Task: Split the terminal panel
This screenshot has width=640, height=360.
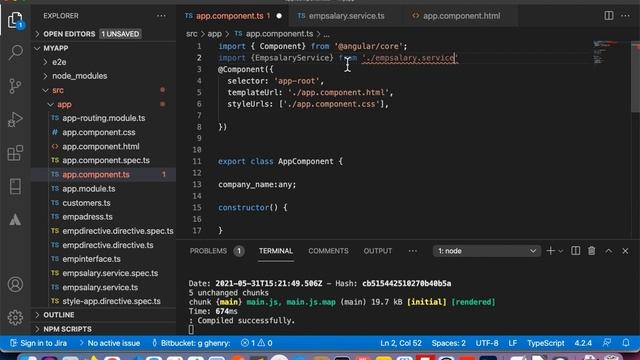Action: point(576,251)
